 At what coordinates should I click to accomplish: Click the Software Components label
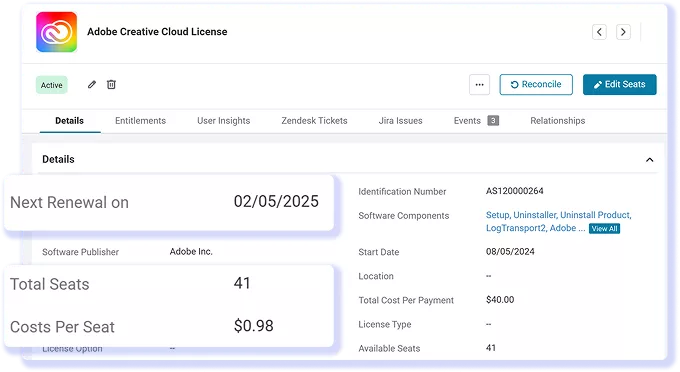tap(404, 216)
